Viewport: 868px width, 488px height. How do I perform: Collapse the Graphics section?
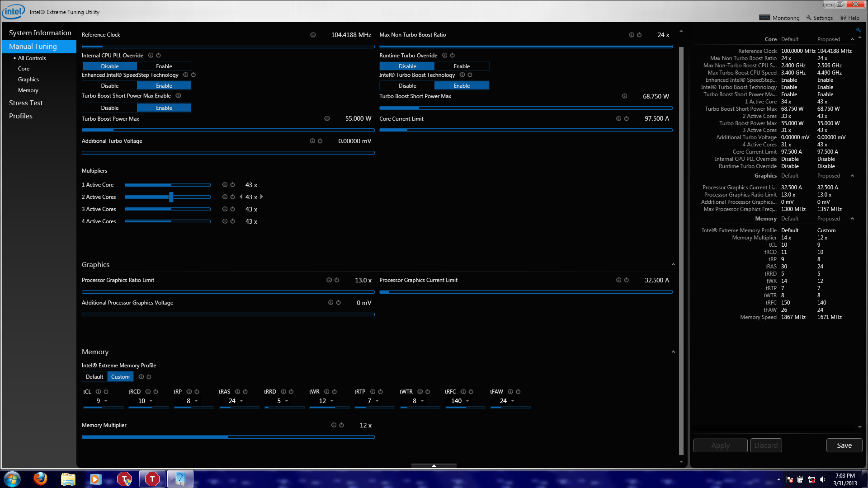click(x=673, y=265)
